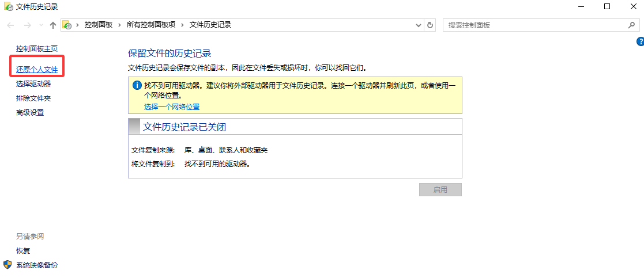
Task: Click 选择驱动器 in the left pane
Action: [x=33, y=84]
